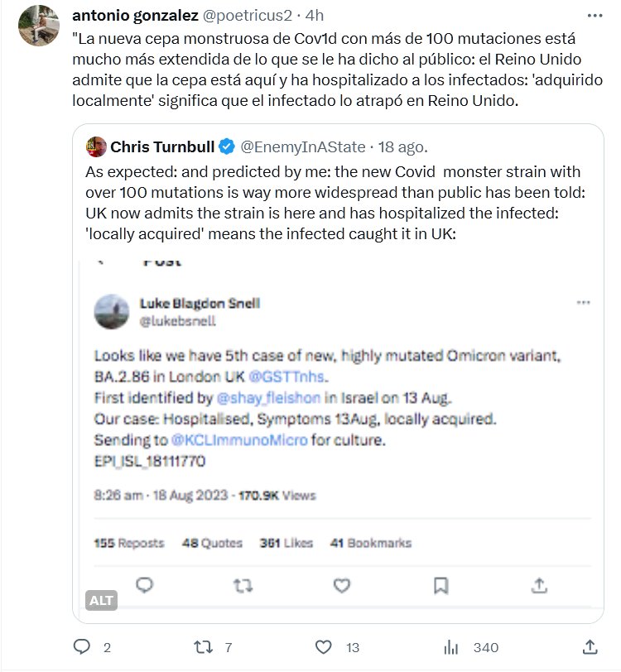Open the view analytics bar-chart icon
621x672 pixels.
click(x=452, y=646)
